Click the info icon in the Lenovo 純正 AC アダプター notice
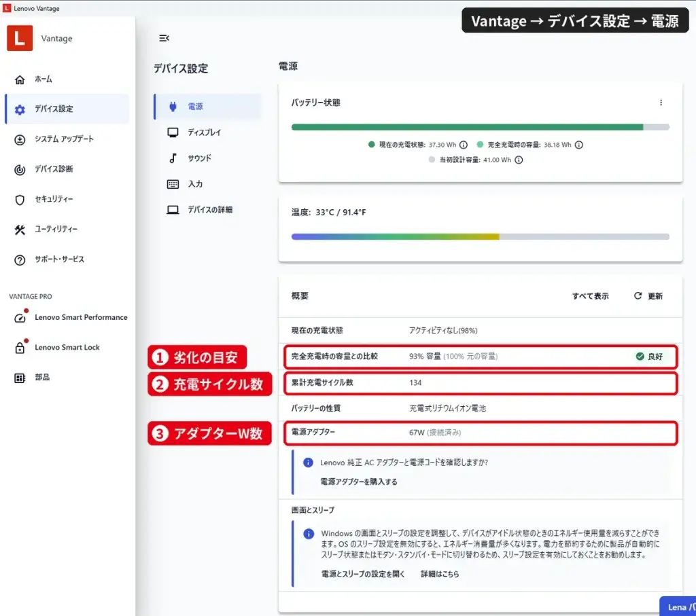The width and height of the screenshot is (696, 616). (x=308, y=463)
